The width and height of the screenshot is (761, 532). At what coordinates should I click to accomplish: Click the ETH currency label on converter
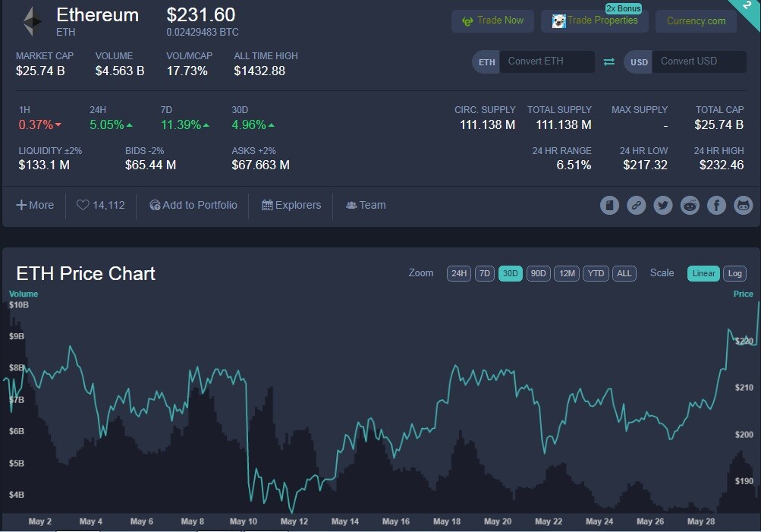486,62
